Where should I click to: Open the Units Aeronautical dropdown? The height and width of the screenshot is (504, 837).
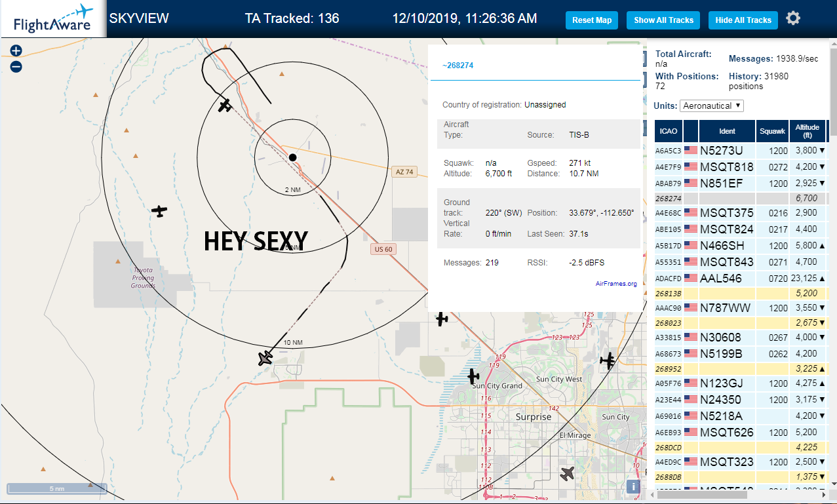pyautogui.click(x=712, y=106)
